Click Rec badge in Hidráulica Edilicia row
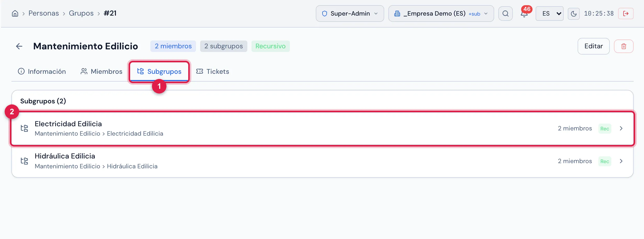644x239 pixels. point(605,161)
